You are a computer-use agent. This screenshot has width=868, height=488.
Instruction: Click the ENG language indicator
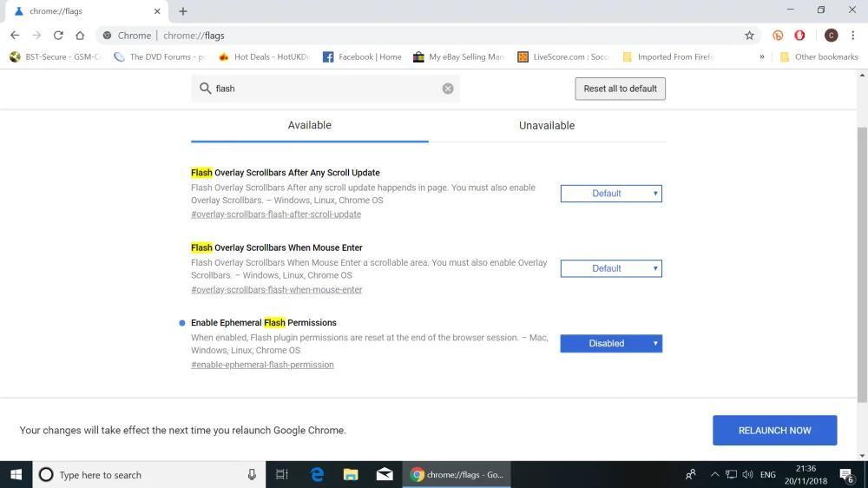click(x=768, y=475)
